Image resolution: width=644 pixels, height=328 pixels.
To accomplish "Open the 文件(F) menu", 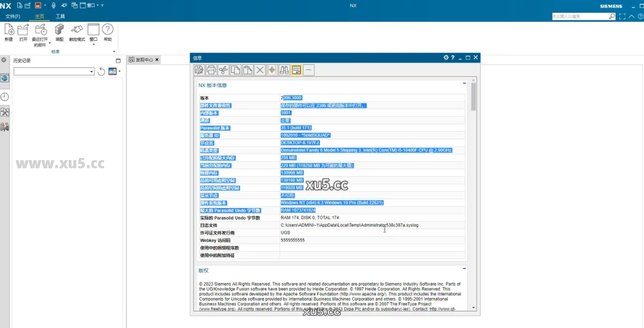I will tap(13, 17).
